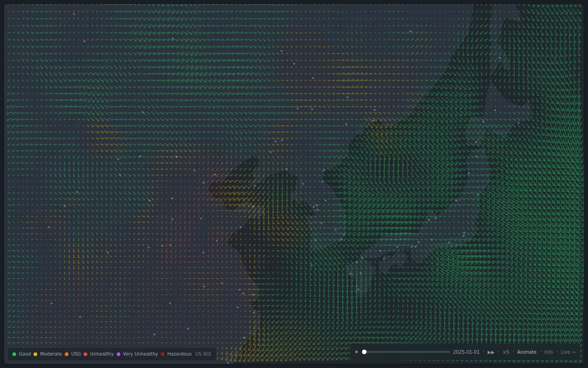The image size is (588, 368).
Task: Click the yellow Moderate legend dot
Action: (35, 354)
